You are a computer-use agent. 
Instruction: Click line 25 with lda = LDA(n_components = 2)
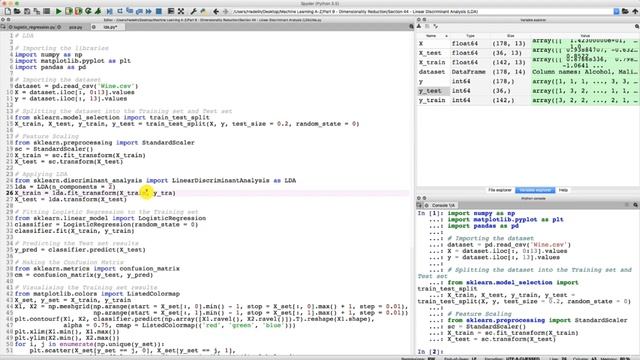click(x=65, y=187)
